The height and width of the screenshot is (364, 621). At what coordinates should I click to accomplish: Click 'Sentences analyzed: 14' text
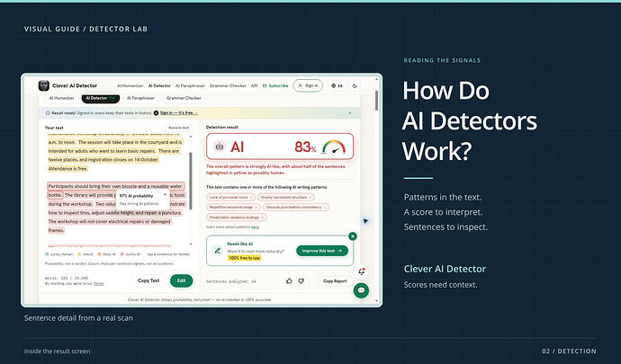pyautogui.click(x=231, y=281)
